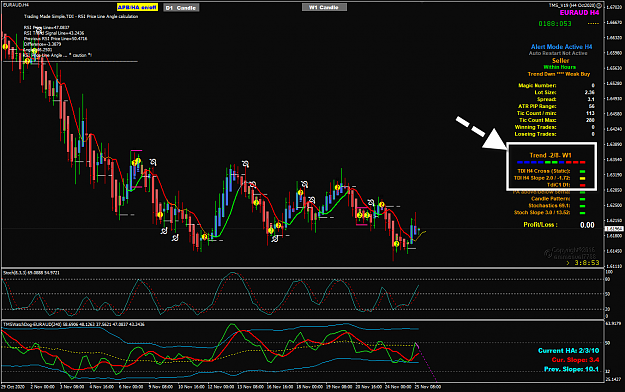The width and height of the screenshot is (625, 392).
Task: Click the TMSWatchDog-EURAUD indicator label
Action: tap(74, 324)
